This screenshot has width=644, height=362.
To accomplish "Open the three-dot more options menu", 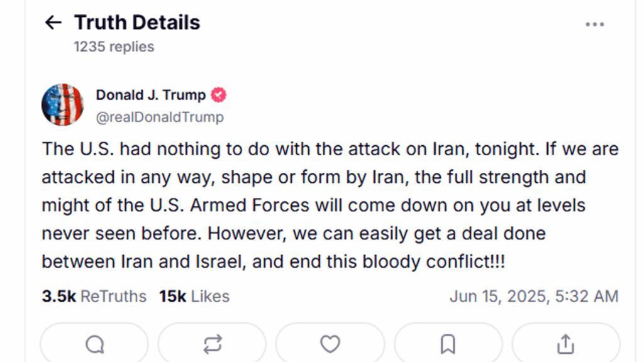I will (594, 25).
